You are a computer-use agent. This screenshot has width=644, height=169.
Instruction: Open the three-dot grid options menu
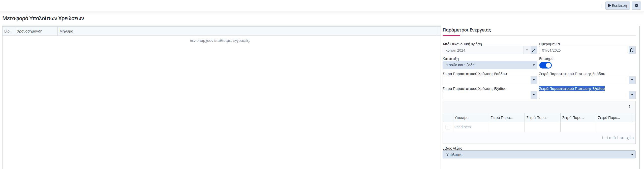click(629, 107)
